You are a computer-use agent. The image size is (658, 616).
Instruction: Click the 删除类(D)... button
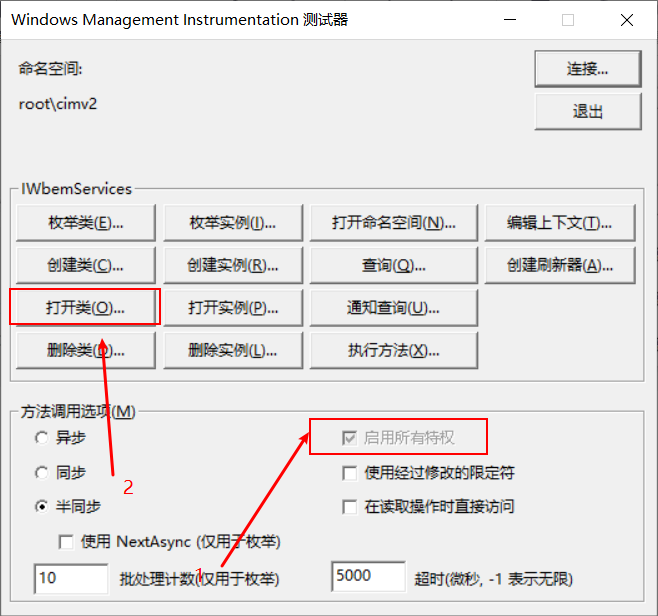[x=86, y=350]
